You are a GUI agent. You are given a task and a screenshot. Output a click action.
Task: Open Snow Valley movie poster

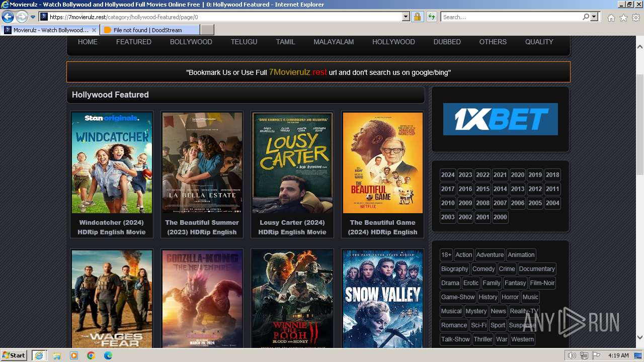point(383,299)
